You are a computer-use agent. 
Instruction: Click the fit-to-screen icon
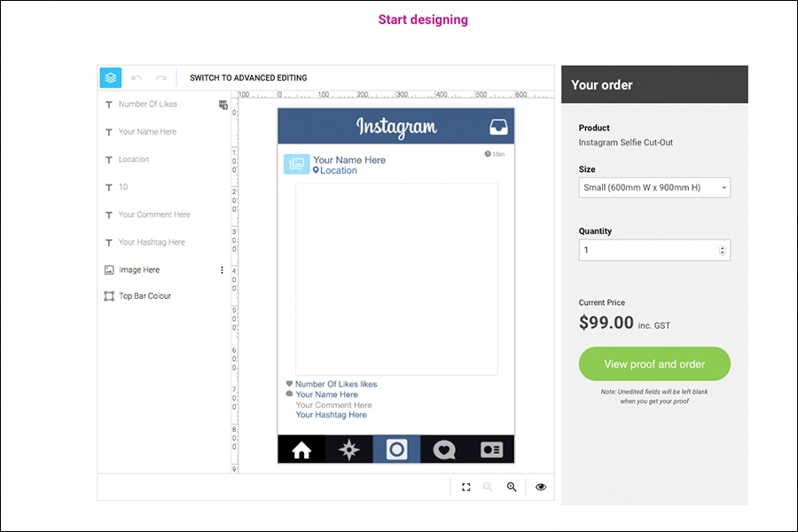pyautogui.click(x=465, y=487)
